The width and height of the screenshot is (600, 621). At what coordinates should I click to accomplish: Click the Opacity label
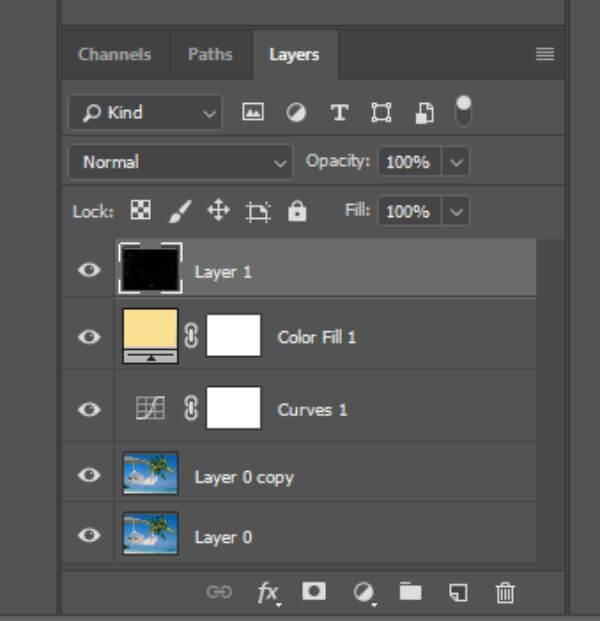(x=338, y=161)
